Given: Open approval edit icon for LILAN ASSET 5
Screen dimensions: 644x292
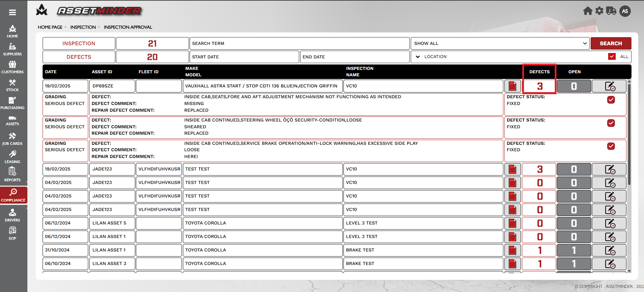Looking at the screenshot, I should click(610, 223).
